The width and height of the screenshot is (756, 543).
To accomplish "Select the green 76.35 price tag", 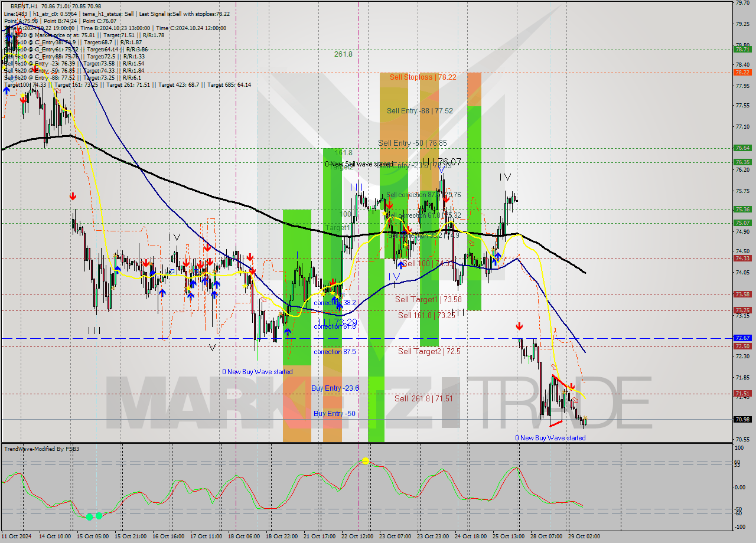I will pyautogui.click(x=742, y=162).
